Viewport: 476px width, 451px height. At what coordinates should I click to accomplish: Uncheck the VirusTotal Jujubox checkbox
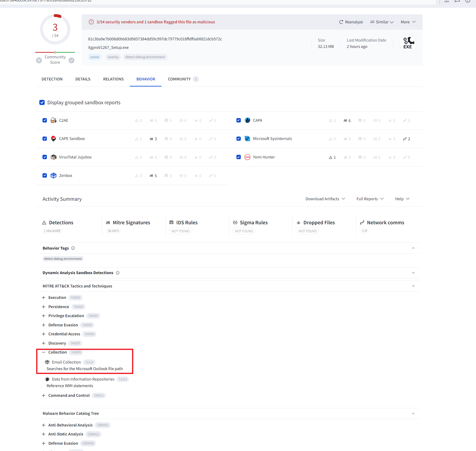(45, 157)
